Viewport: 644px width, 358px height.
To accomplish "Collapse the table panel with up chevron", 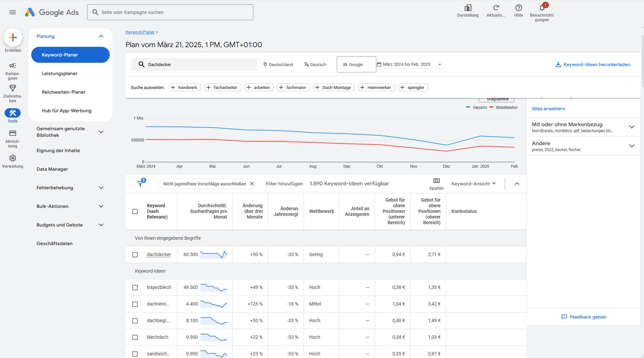I will point(517,184).
